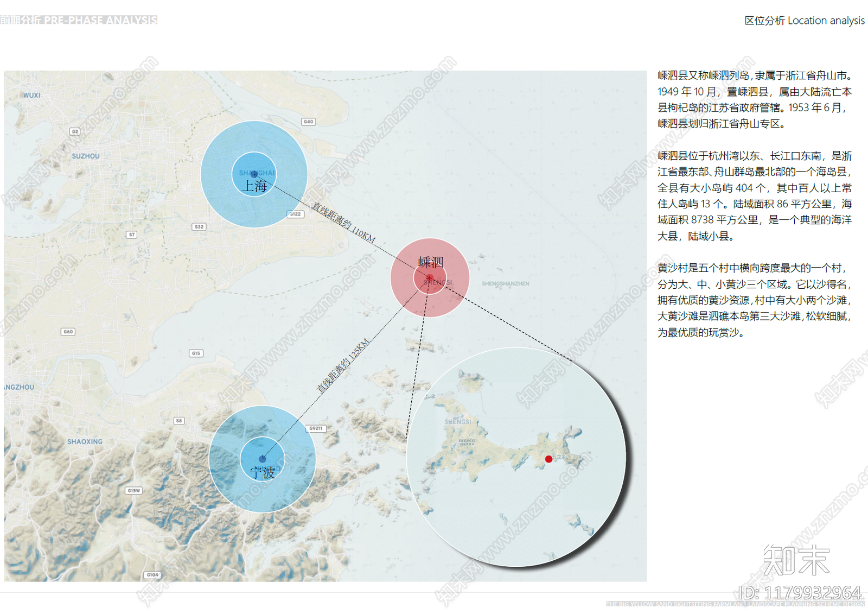868x614 pixels.
Task: Click the 区位分析 Location analysis title
Action: [x=805, y=21]
